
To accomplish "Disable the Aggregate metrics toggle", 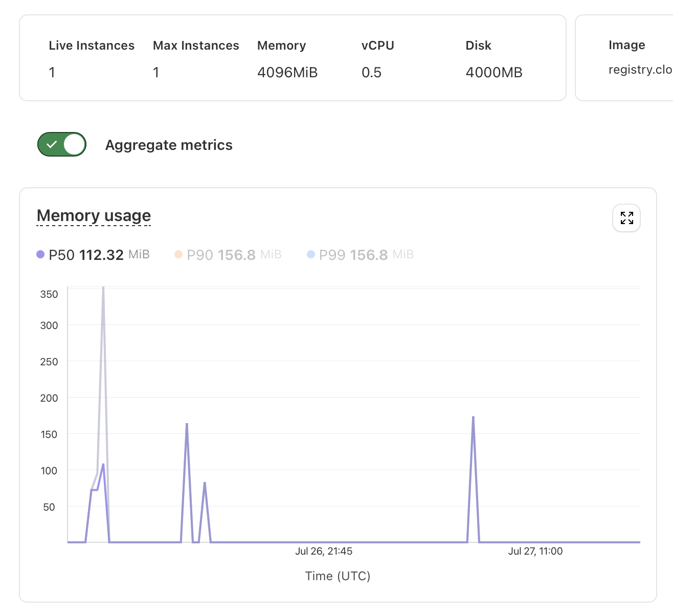I will coord(61,144).
